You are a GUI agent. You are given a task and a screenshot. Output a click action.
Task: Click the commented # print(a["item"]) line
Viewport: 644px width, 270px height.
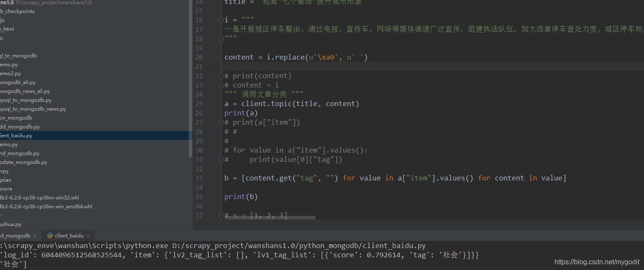262,123
